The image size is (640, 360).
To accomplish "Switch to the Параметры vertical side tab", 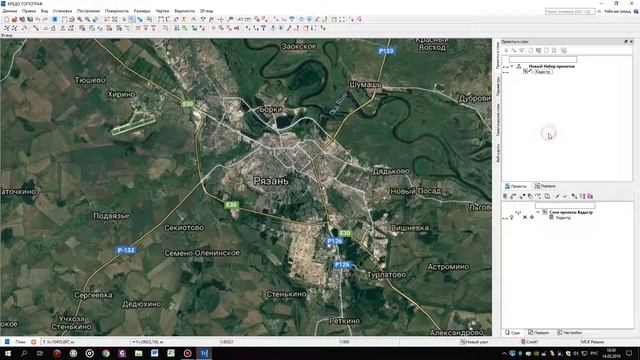I will click(x=498, y=87).
